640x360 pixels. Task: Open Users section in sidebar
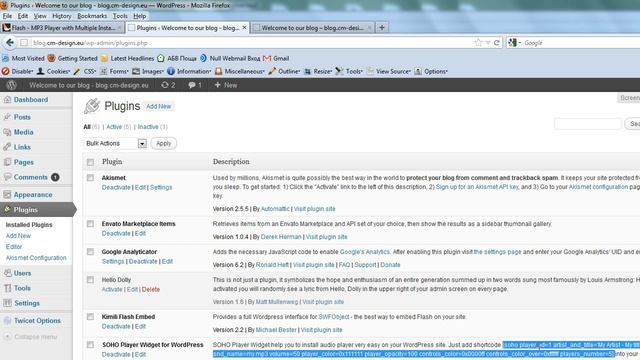pos(22,273)
